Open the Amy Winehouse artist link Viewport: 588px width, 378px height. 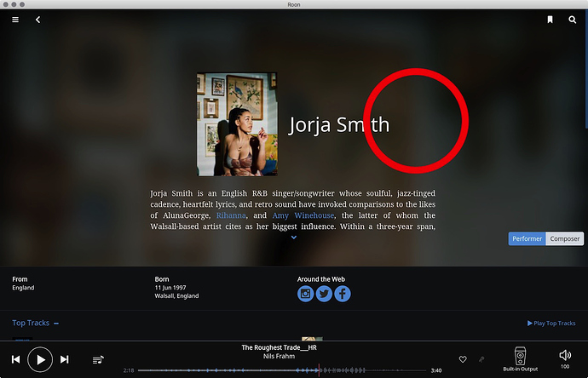click(303, 215)
